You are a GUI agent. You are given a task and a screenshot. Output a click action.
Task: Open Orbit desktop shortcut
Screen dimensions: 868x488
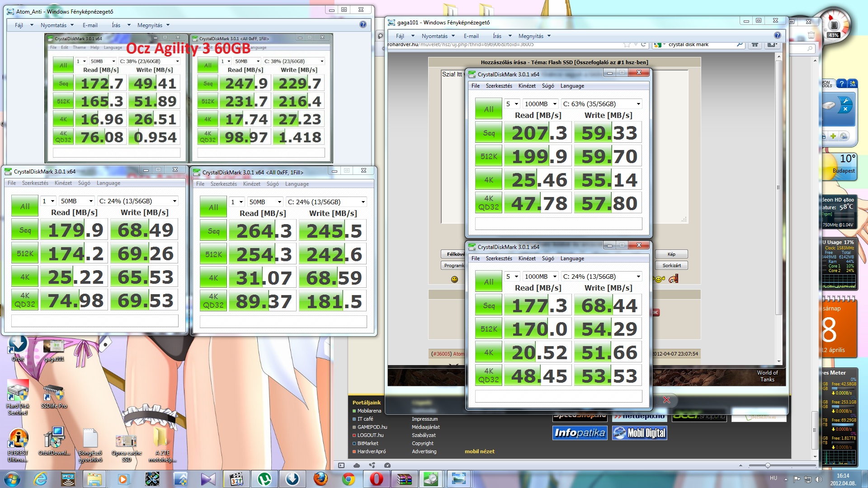pos(18,349)
